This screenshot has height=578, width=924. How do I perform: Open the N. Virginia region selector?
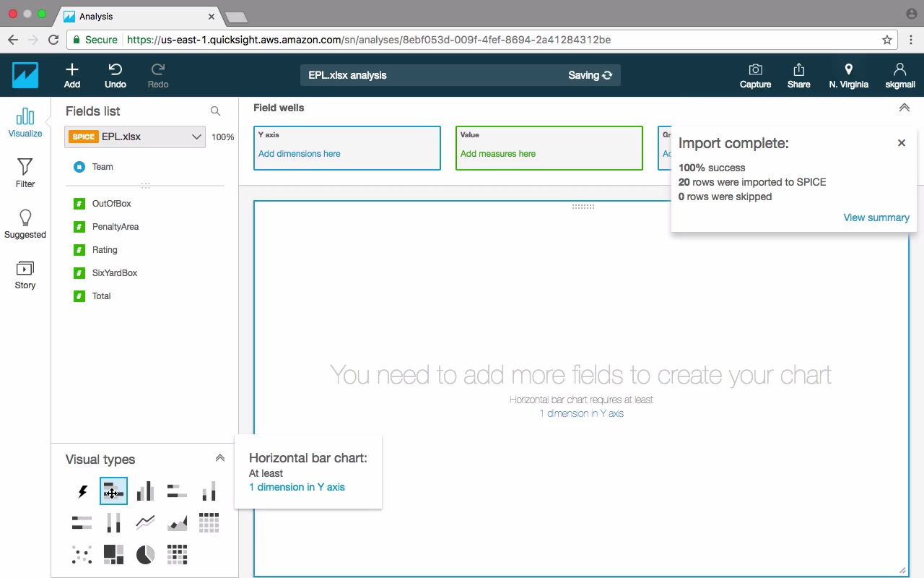(x=849, y=75)
